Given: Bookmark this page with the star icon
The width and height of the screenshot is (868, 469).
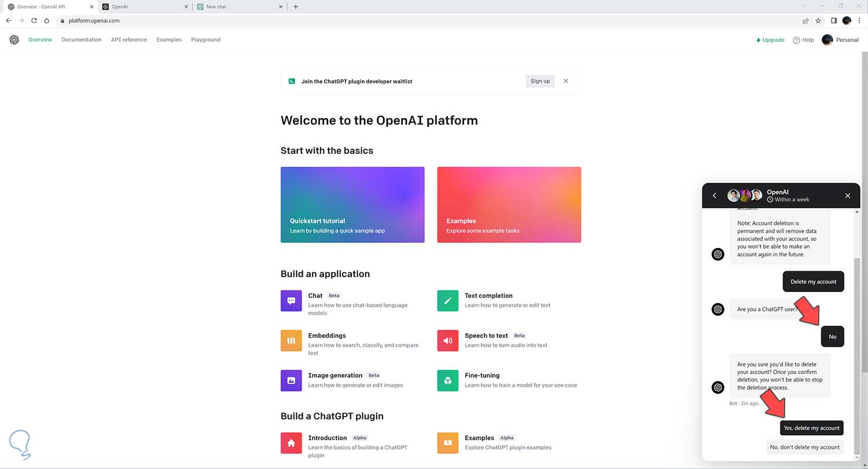Looking at the screenshot, I should click(818, 20).
